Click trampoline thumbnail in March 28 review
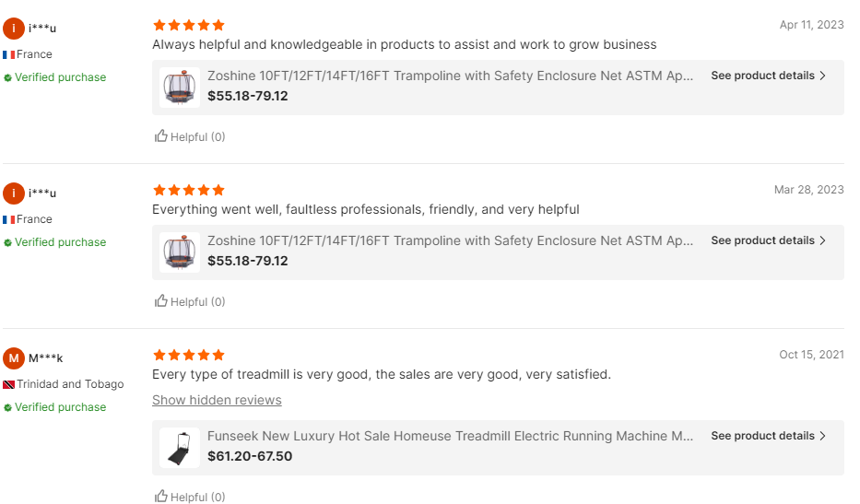860x504 pixels. (180, 252)
